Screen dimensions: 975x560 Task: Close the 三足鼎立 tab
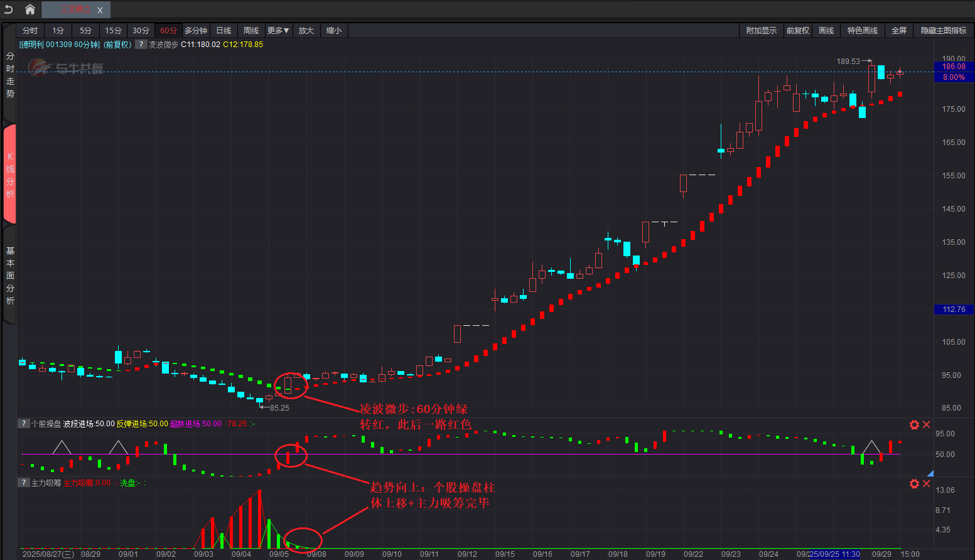click(100, 10)
